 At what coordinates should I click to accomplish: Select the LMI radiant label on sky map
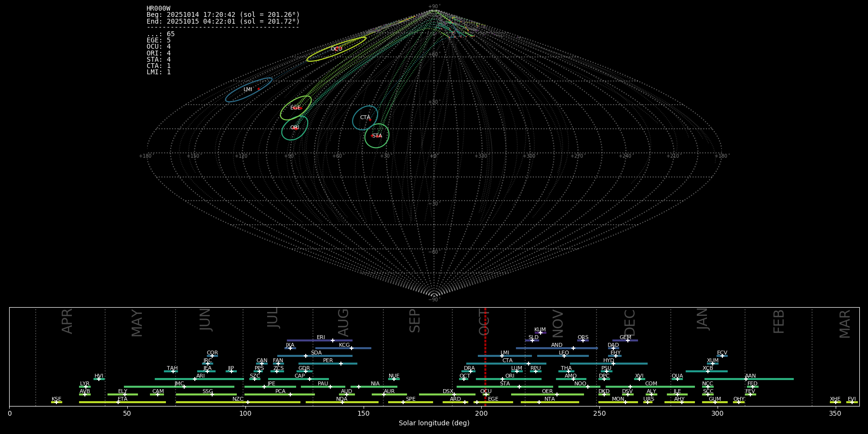point(247,90)
